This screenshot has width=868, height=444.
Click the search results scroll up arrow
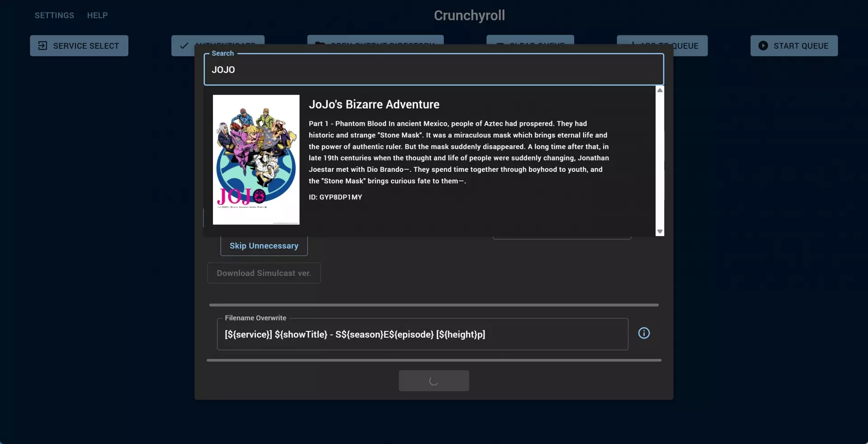(660, 90)
